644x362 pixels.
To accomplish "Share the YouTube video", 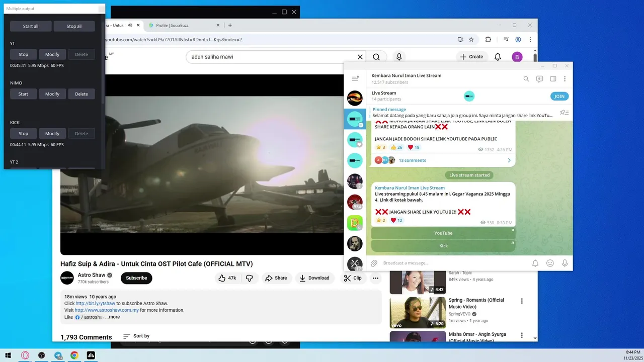I will click(276, 278).
